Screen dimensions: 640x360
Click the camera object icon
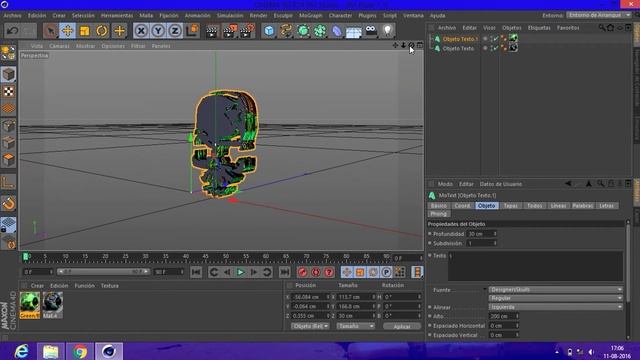371,30
